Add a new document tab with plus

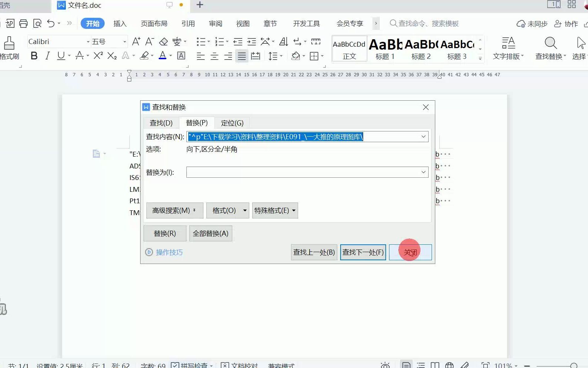tap(200, 5)
